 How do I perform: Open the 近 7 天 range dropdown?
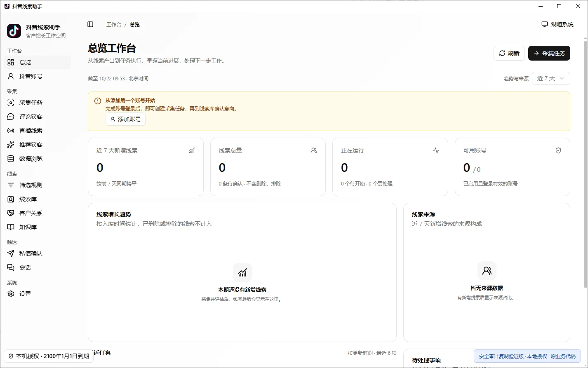pos(551,78)
